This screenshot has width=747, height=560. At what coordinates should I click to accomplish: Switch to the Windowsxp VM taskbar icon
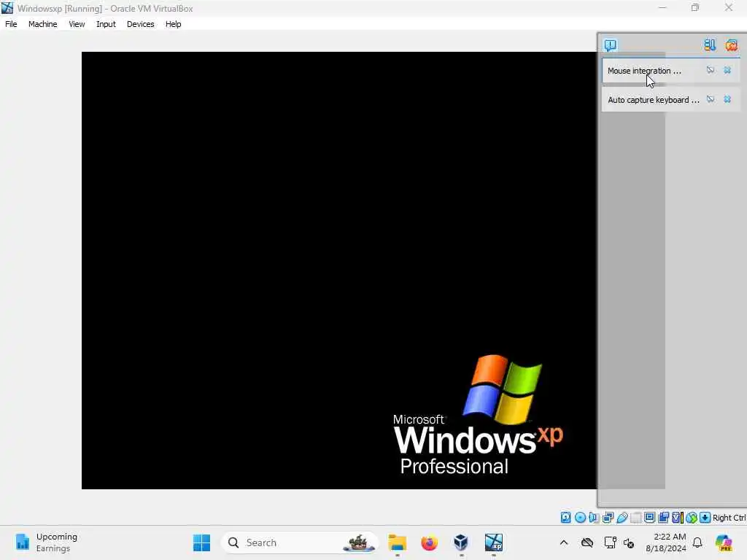click(x=494, y=542)
